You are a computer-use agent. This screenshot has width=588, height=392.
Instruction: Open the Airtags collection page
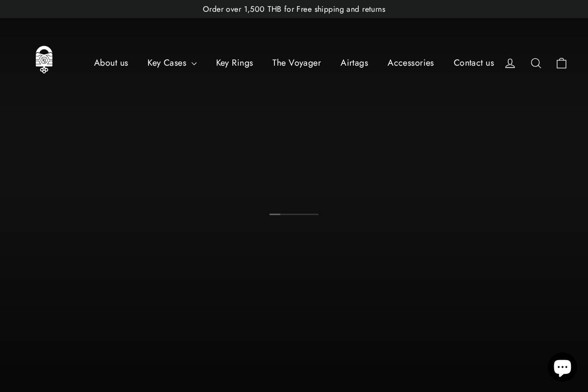click(354, 63)
